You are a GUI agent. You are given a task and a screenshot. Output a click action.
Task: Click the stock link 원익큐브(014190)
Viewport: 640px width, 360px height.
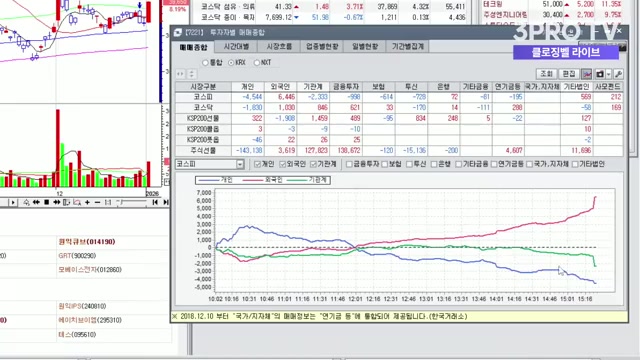(x=87, y=242)
